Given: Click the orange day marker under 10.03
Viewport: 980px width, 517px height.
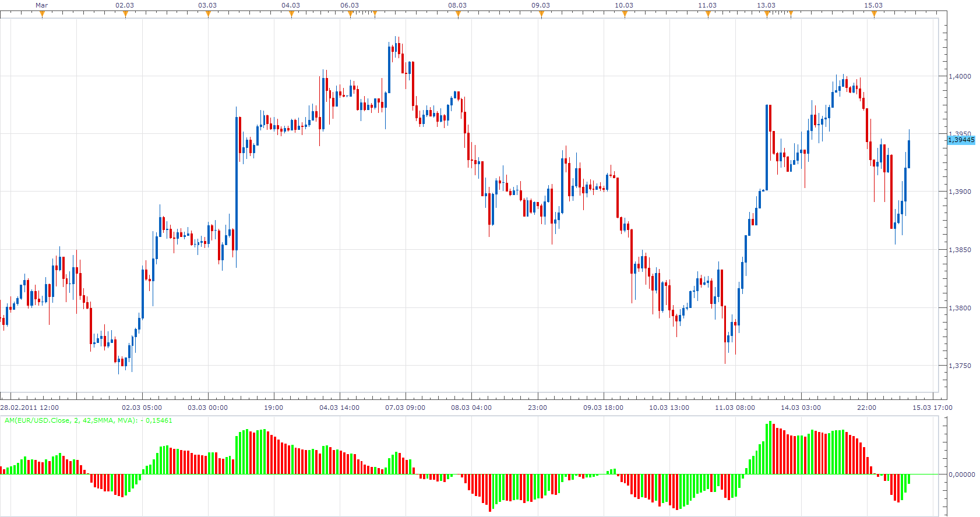Looking at the screenshot, I should tap(625, 15).
